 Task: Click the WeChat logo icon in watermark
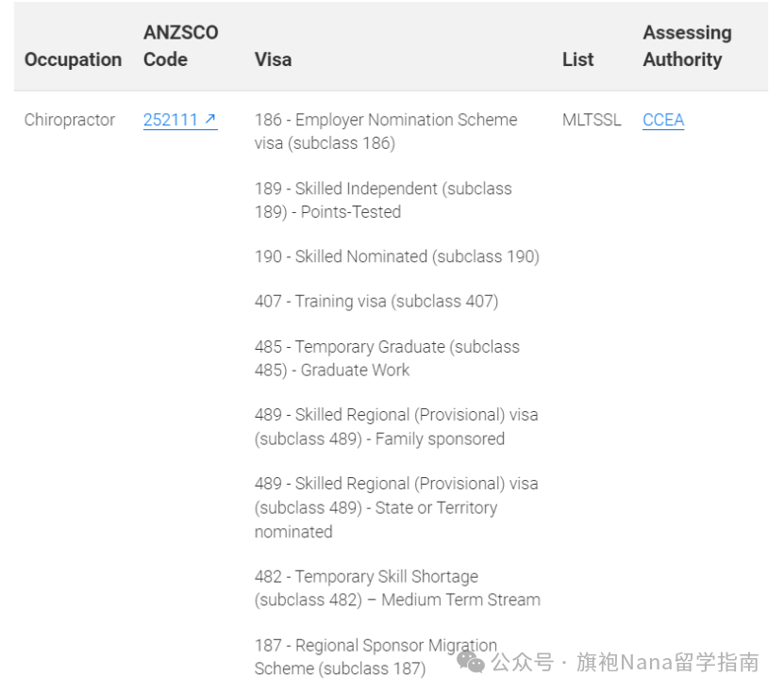(x=471, y=662)
